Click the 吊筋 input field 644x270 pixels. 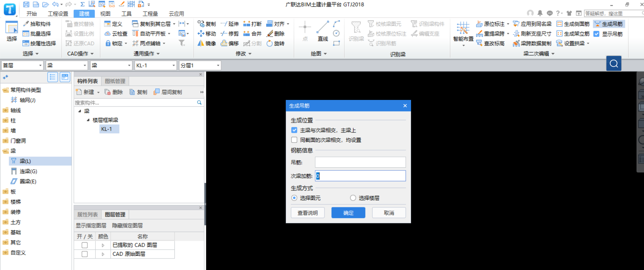360,162
